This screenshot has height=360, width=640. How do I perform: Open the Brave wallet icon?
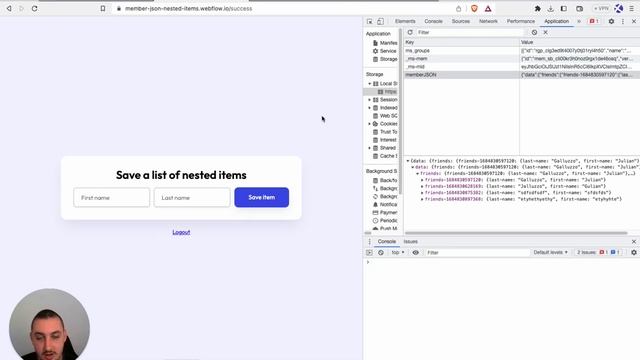coord(579,8)
